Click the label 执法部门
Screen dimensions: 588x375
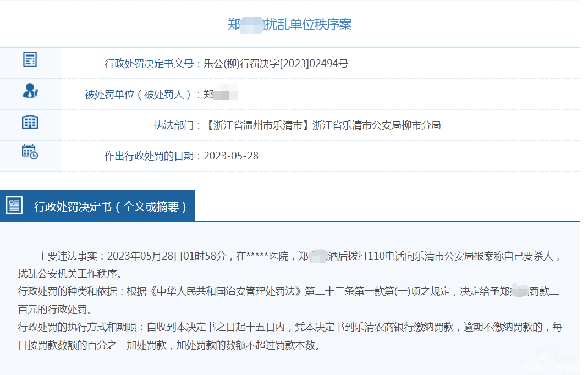(x=174, y=125)
